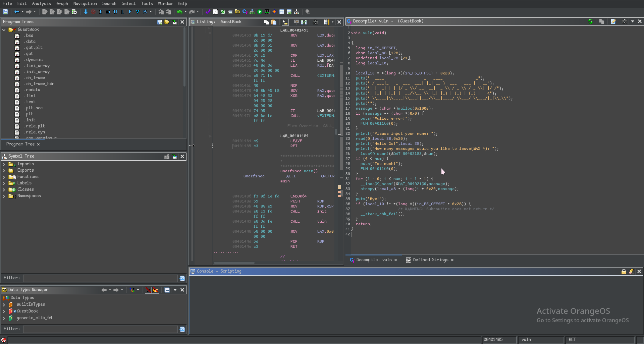Undo with the green undo arrow
Viewport: 644px width, 344px height.
pos(180,12)
